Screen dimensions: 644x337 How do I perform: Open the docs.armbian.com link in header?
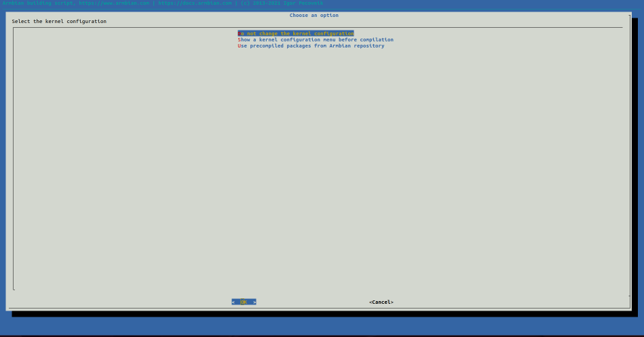point(196,3)
